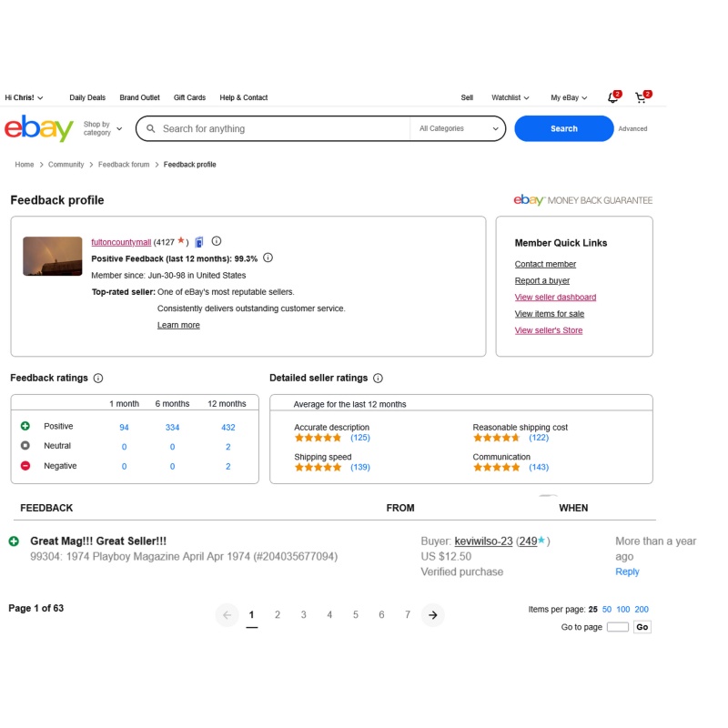Open the Shop by category dropdown
Screen dimensions: 728x728
point(103,128)
